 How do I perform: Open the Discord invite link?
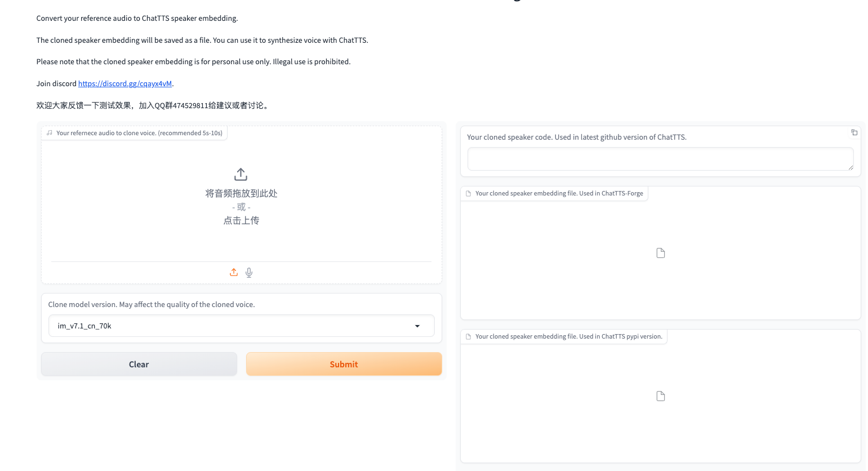tap(125, 83)
